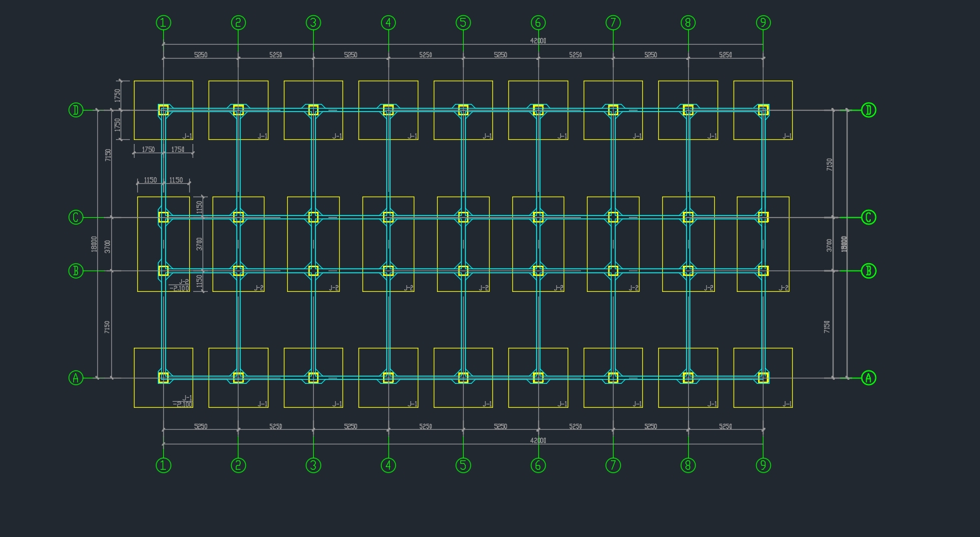Select top grid bubble number 2
980x537 pixels.
click(x=239, y=23)
